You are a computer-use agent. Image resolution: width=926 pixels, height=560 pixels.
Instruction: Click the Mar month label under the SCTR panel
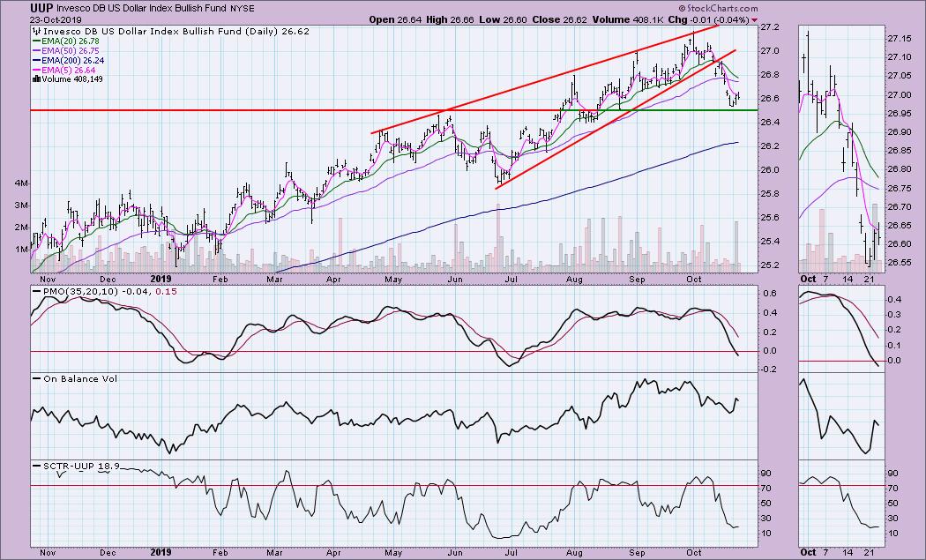pyautogui.click(x=274, y=553)
